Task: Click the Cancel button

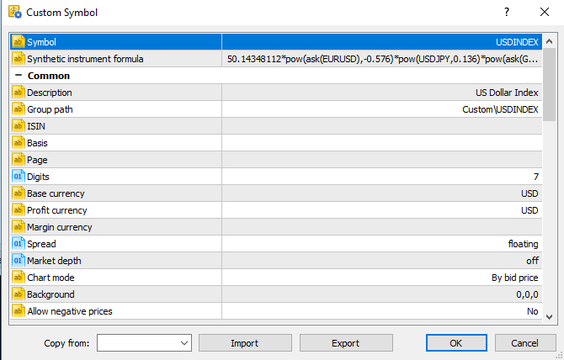Action: pyautogui.click(x=525, y=343)
